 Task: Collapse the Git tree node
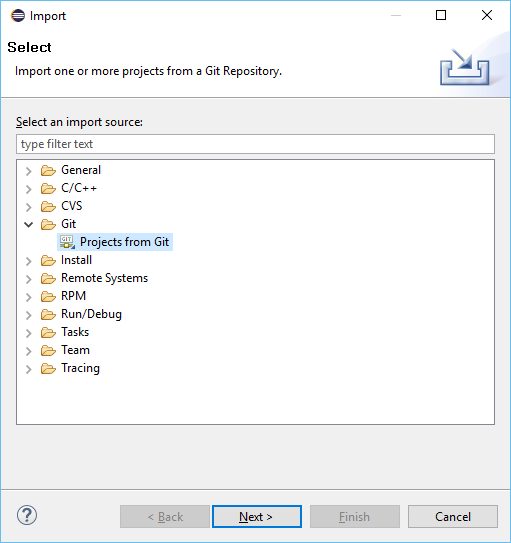click(x=28, y=224)
